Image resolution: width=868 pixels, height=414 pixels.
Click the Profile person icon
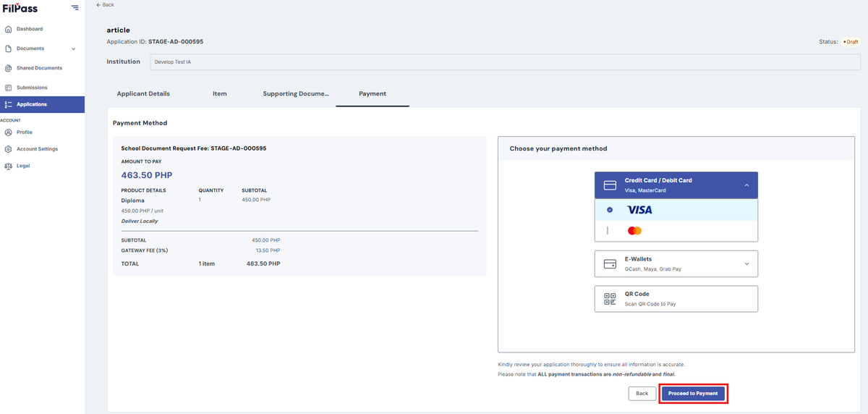click(x=8, y=132)
